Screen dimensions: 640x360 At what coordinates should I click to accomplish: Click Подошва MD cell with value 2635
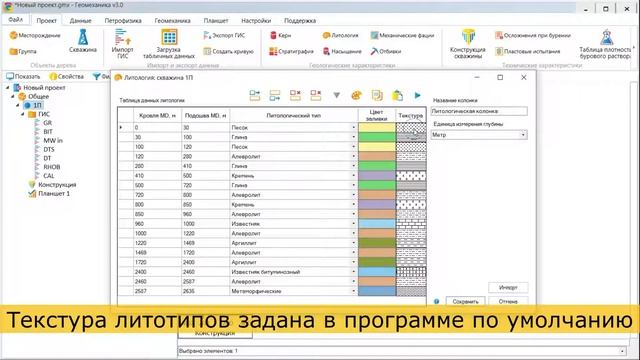tap(206, 291)
